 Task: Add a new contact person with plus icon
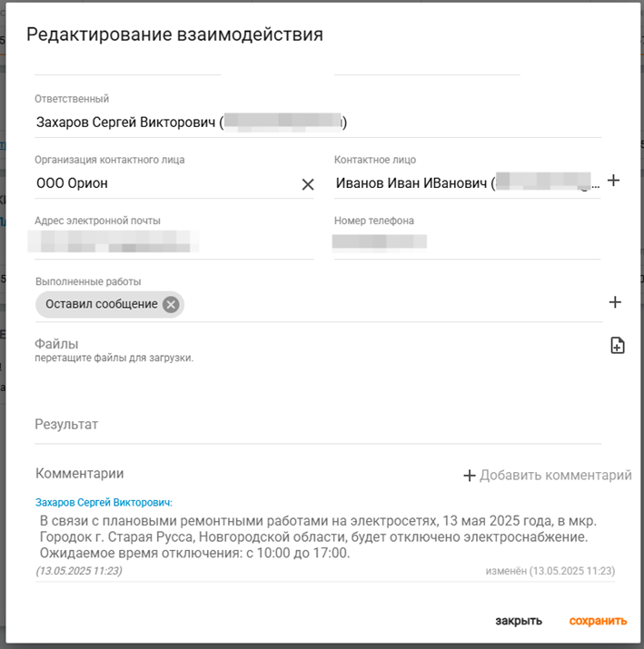click(613, 181)
